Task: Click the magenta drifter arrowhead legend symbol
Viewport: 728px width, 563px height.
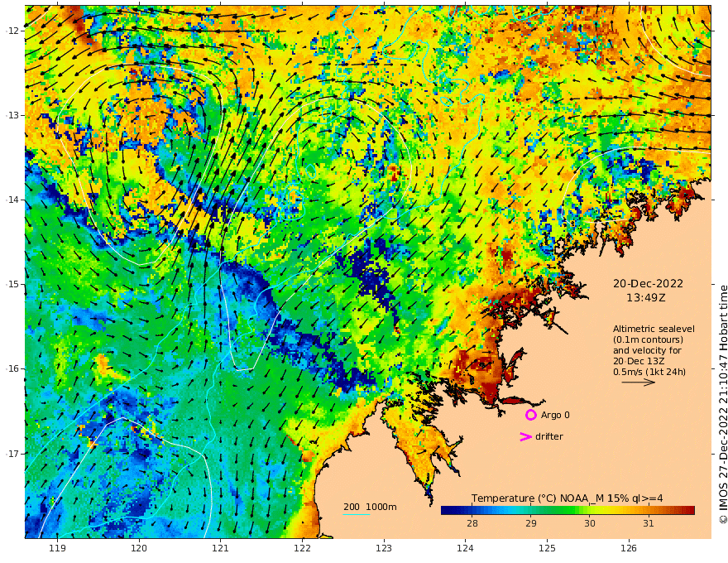Action: tap(525, 436)
